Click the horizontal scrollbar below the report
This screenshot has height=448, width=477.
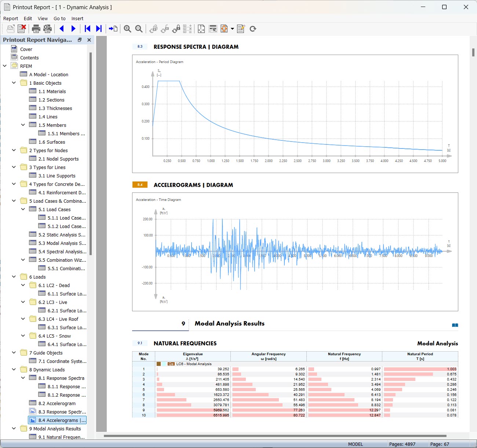(274, 436)
